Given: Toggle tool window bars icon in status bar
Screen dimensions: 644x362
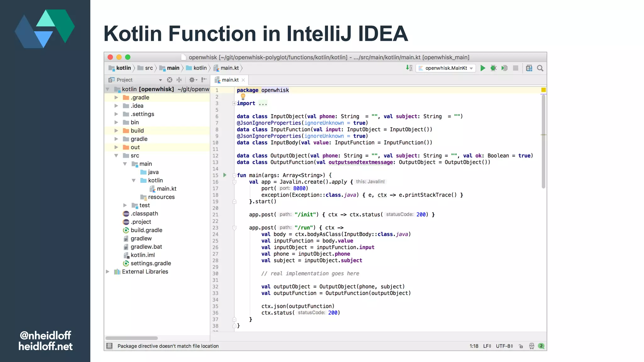Looking at the screenshot, I should [109, 346].
